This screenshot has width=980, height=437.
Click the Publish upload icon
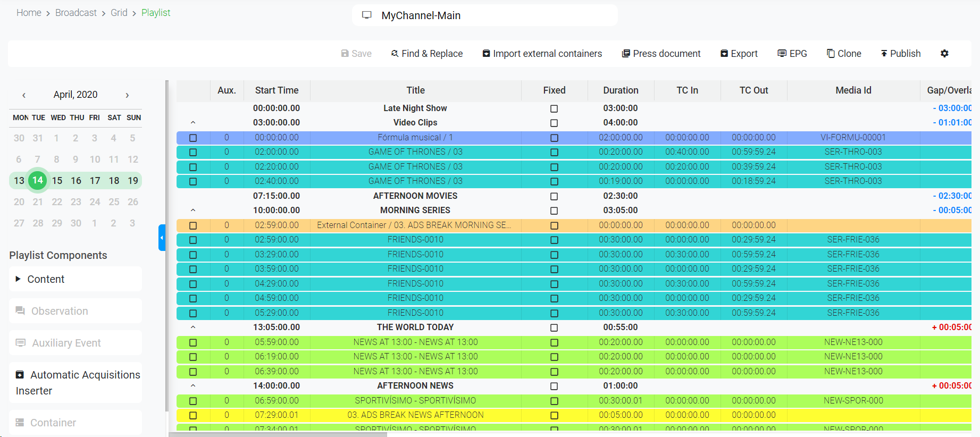884,54
